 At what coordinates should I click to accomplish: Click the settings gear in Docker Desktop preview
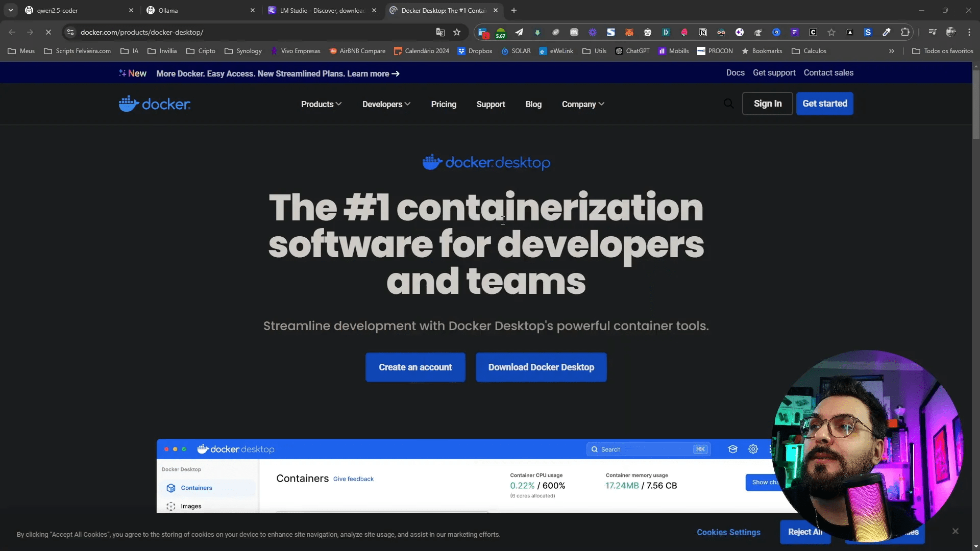tap(753, 449)
